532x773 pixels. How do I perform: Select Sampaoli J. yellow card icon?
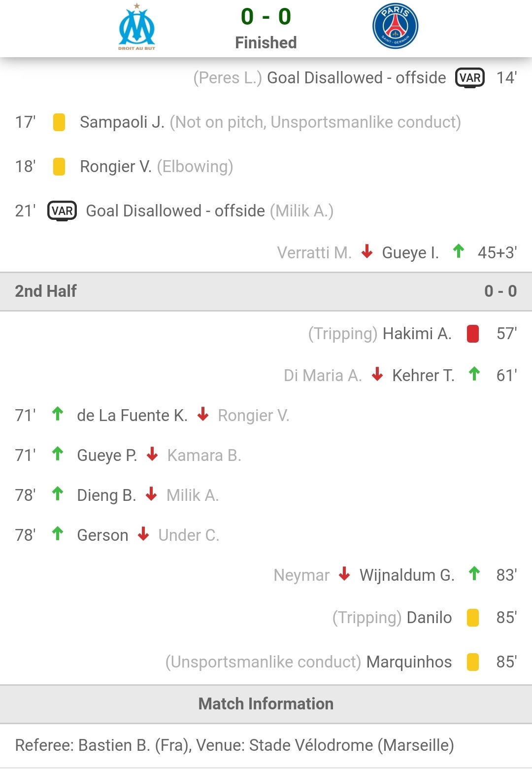(59, 122)
